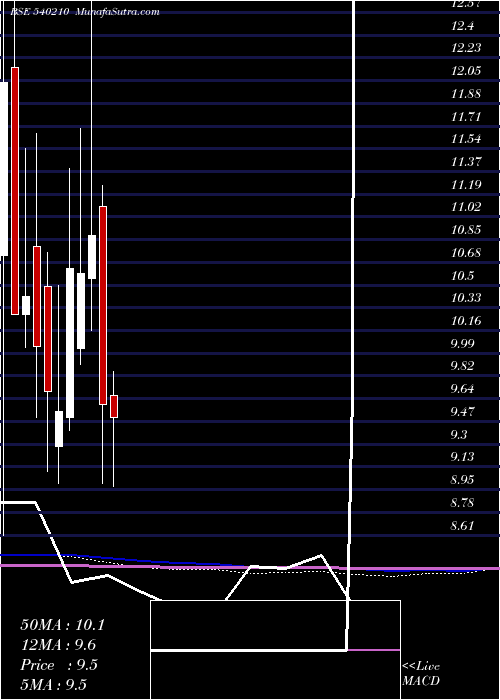This screenshot has width=500, height=700.
Task: Click the Price : 9.5 readout
Action: [x=59, y=665]
